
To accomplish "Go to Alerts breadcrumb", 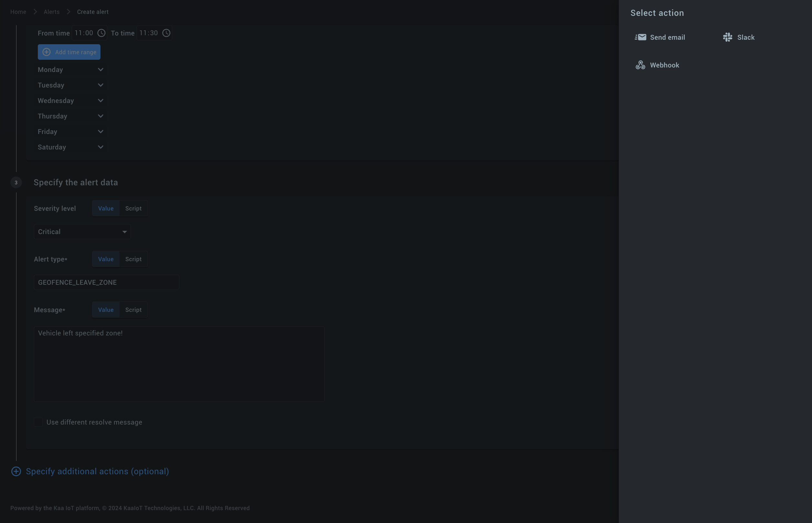I will [x=52, y=12].
